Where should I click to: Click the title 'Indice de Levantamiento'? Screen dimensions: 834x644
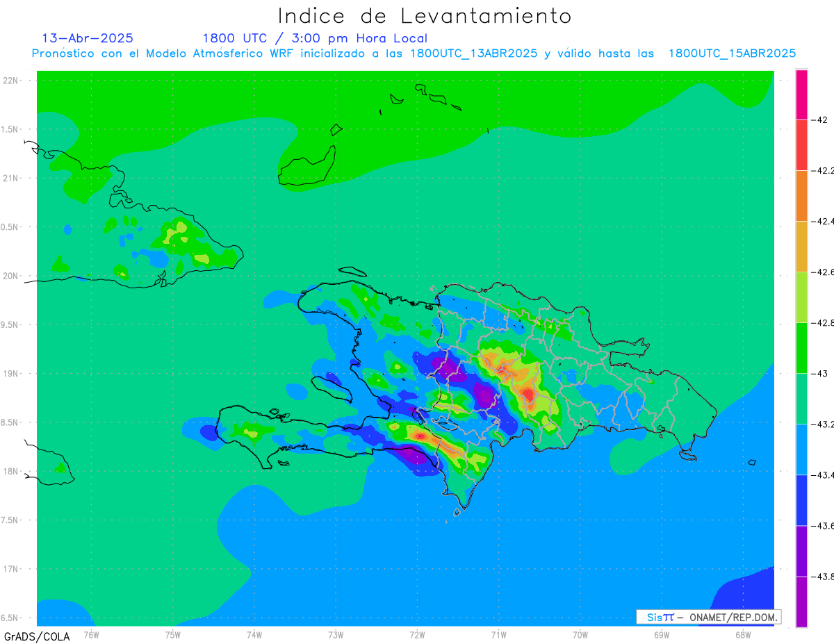click(x=425, y=16)
